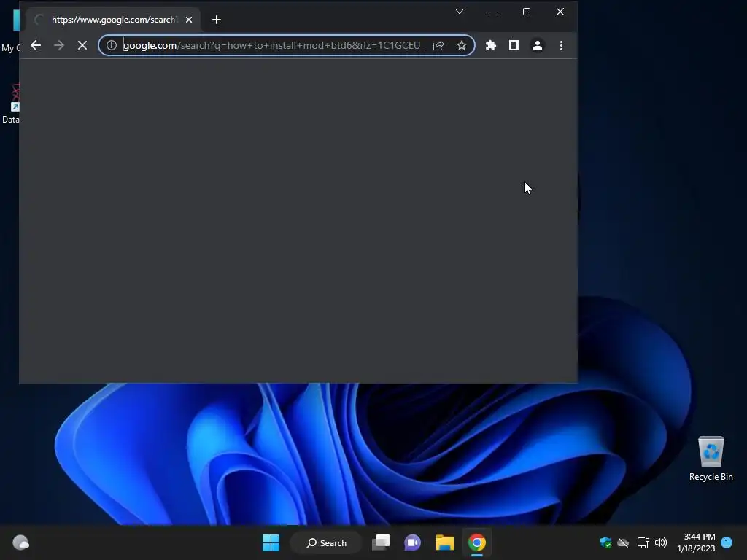
Task: Select the Data desktop shortcut
Action: (x=10, y=104)
